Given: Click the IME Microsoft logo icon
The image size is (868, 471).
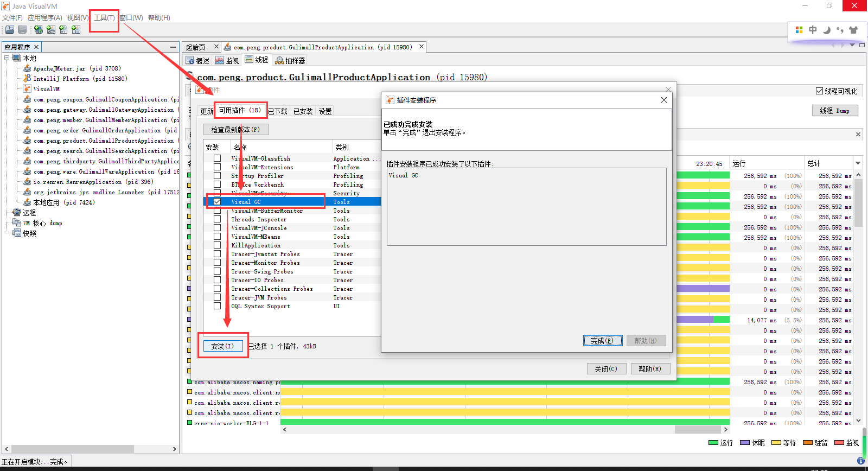Looking at the screenshot, I should pos(799,30).
